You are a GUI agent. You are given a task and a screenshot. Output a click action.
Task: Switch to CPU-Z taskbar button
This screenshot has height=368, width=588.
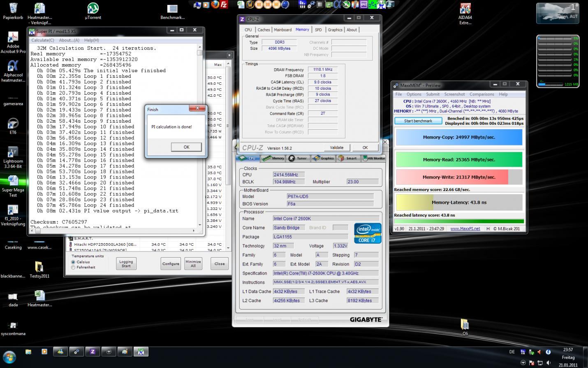tap(93, 352)
